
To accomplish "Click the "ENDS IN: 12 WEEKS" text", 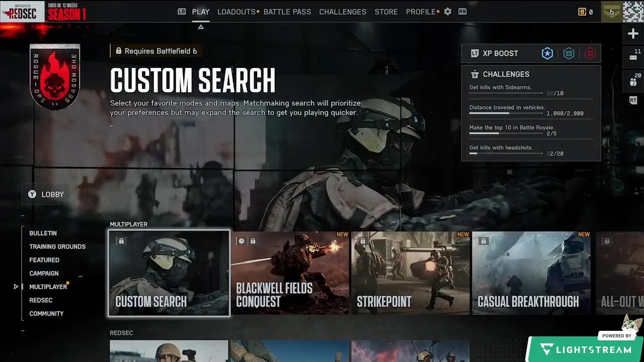I will [x=63, y=5].
